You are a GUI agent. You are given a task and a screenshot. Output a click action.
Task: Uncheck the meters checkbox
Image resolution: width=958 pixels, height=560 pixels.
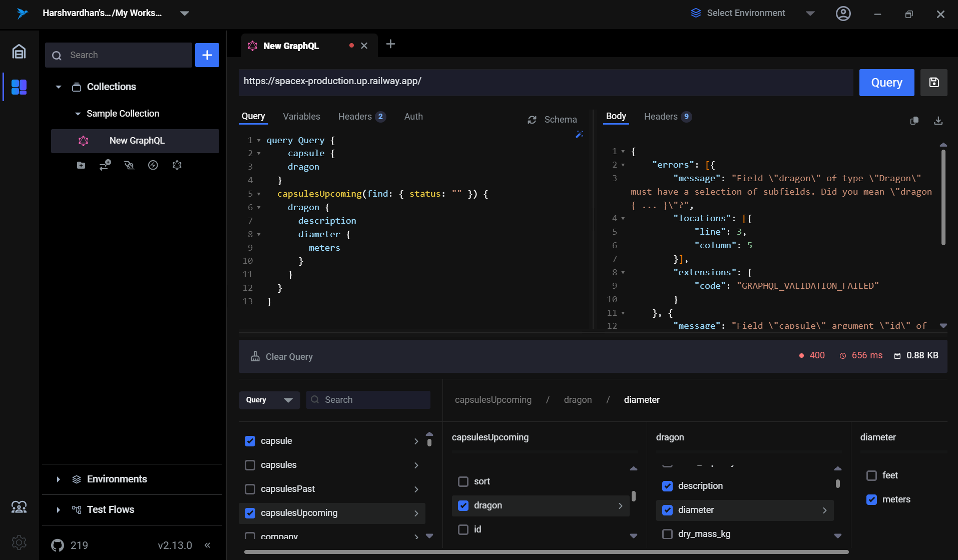pos(872,499)
